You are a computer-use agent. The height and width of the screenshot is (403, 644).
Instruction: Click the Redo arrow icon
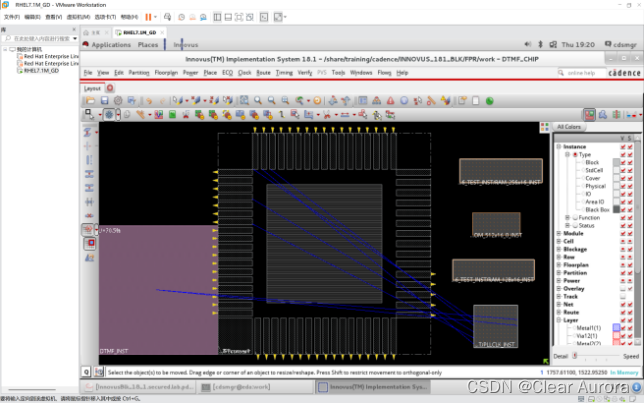[163, 101]
